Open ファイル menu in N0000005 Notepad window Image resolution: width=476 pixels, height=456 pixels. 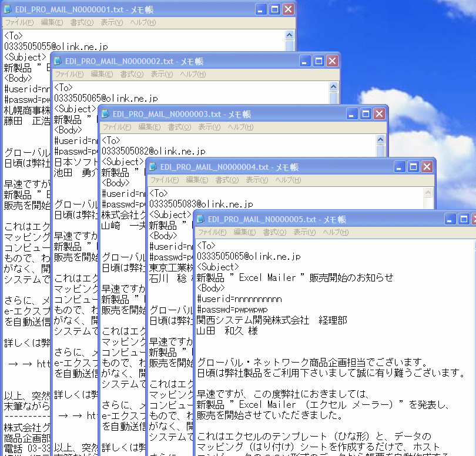212,232
